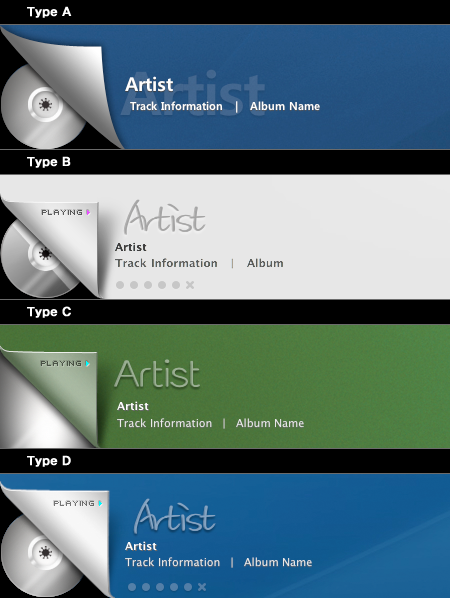Click the handwritten Artist logo in Type D

[x=175, y=517]
